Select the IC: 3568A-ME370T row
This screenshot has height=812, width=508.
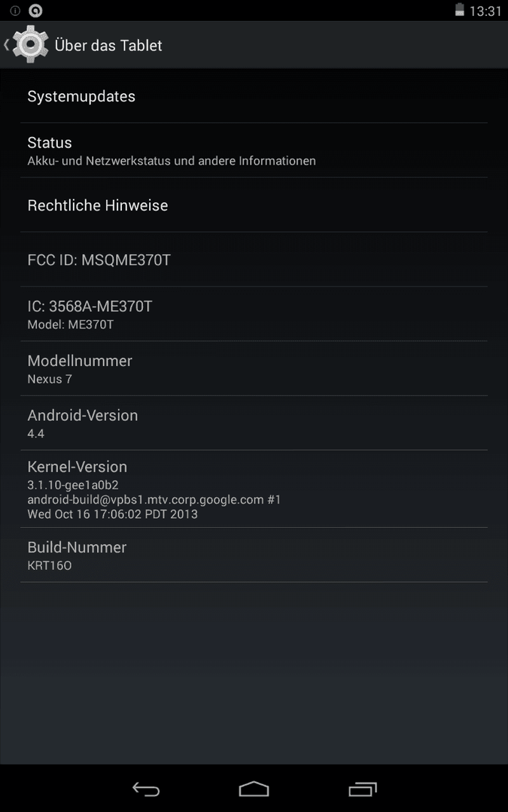pos(254,314)
